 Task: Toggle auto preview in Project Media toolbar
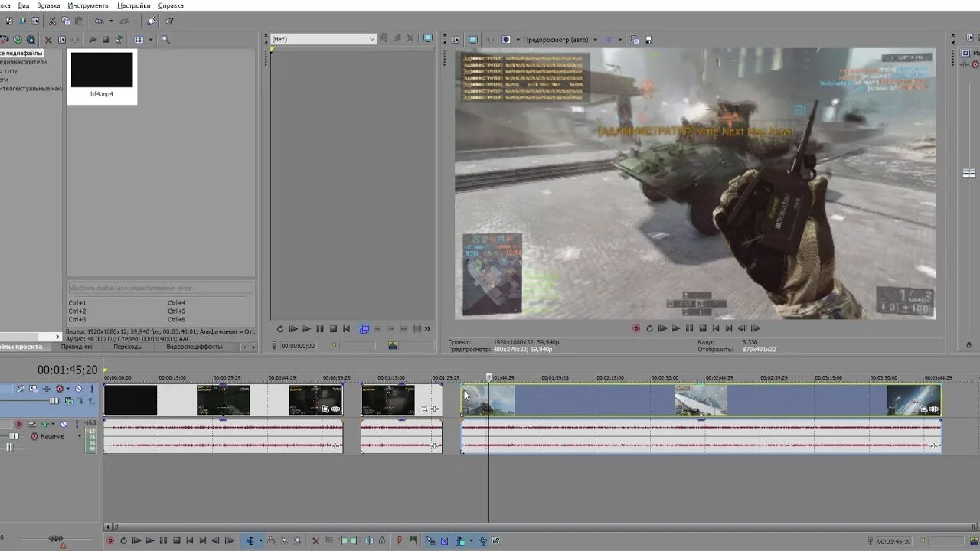pyautogui.click(x=119, y=40)
